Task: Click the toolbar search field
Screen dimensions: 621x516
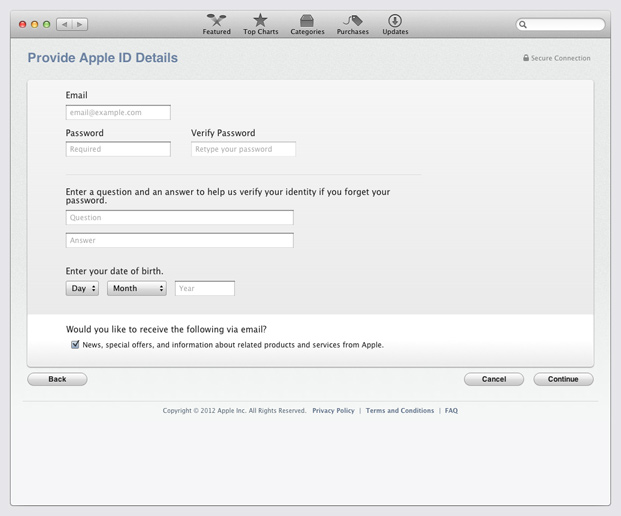Action: [x=560, y=25]
